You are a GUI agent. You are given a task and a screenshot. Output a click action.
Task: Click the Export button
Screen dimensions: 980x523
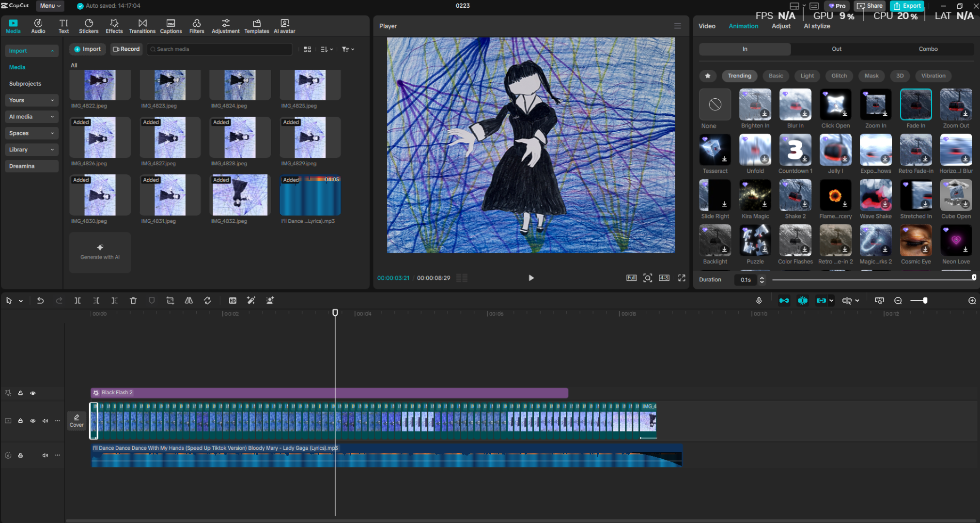[x=907, y=6]
